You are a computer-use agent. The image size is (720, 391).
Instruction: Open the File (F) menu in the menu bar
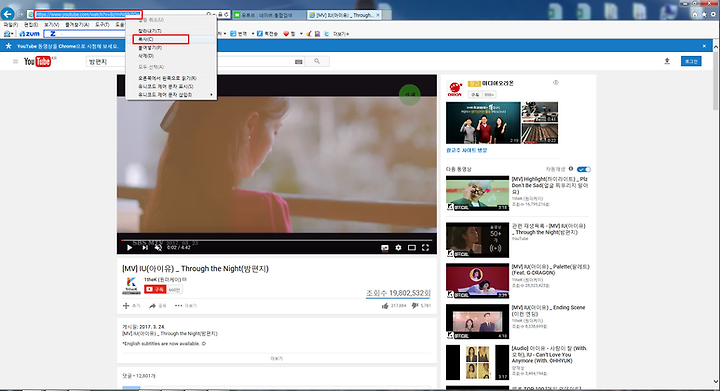(11, 24)
